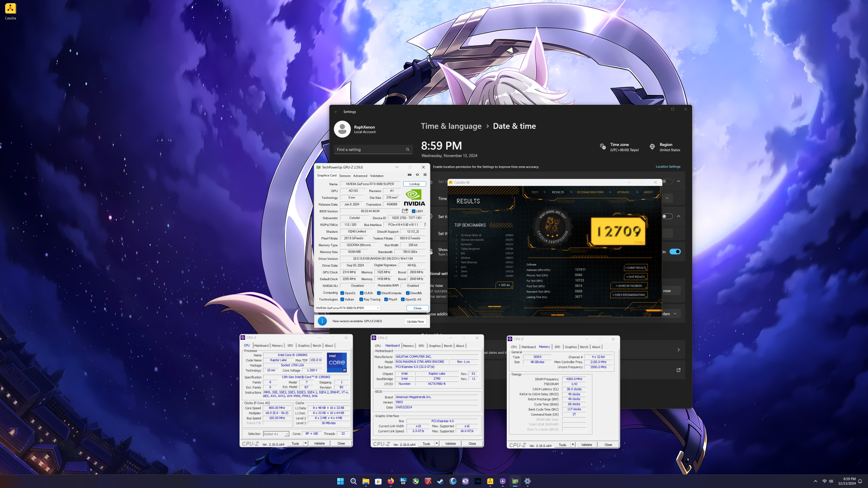Open Tools dropdown arrow in CPU-Z CPU window
This screenshot has height=488, width=868.
pyautogui.click(x=306, y=443)
